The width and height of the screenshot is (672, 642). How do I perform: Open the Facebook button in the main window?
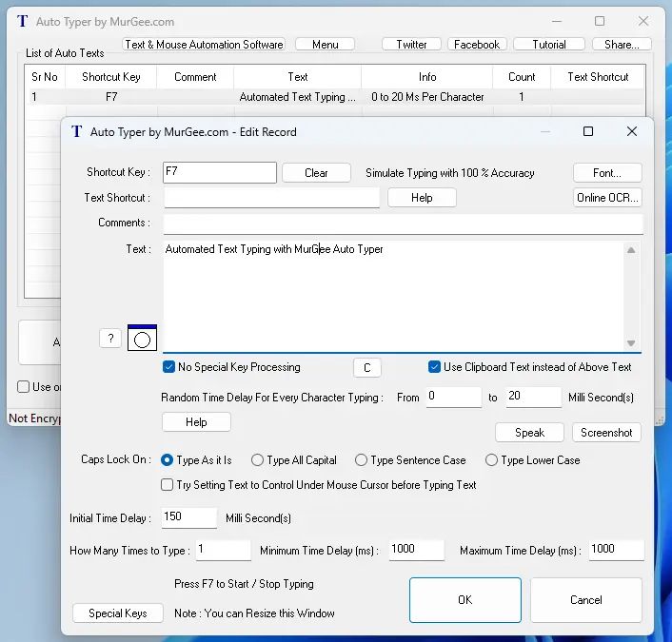pyautogui.click(x=477, y=45)
